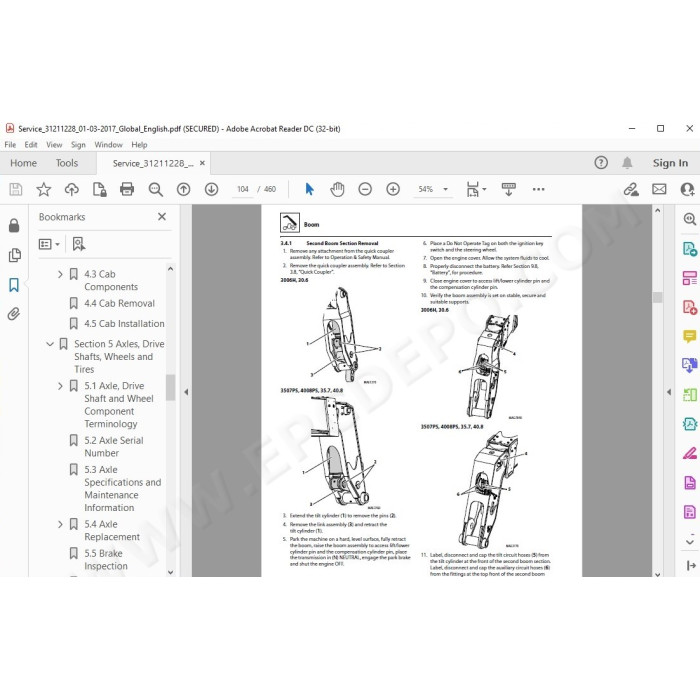Open page thumbnails panel
This screenshot has width=700, height=700.
point(14,255)
